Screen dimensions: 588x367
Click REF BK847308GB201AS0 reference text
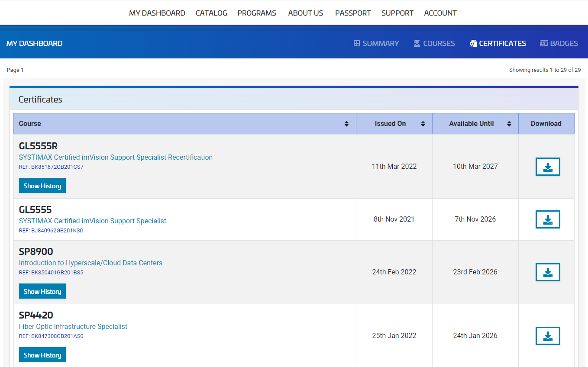(x=51, y=336)
